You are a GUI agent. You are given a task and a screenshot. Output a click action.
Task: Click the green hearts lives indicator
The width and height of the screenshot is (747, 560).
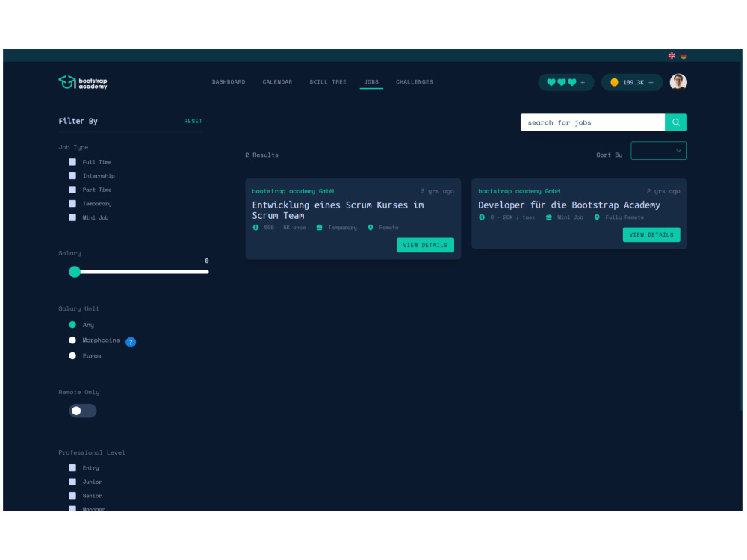(x=562, y=82)
